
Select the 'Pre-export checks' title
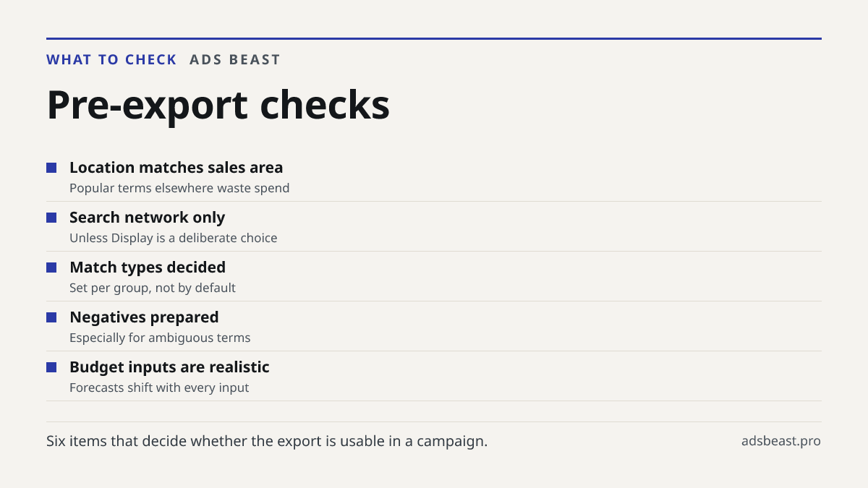(x=218, y=105)
